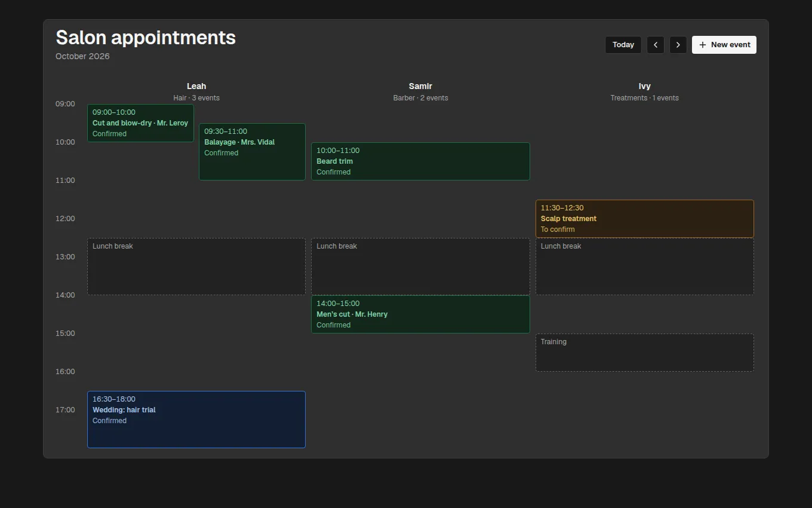Image resolution: width=812 pixels, height=508 pixels.
Task: Click the Hair · 3 events subtitle
Action: tap(196, 98)
